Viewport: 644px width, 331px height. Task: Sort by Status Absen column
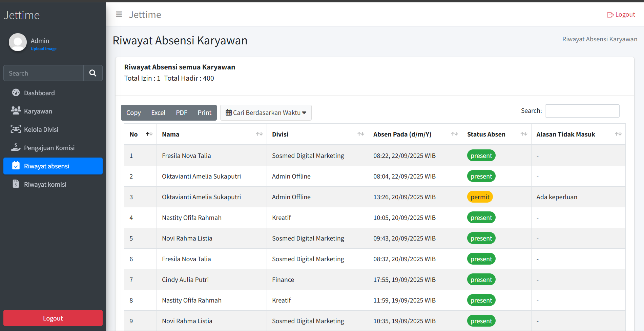click(x=524, y=134)
